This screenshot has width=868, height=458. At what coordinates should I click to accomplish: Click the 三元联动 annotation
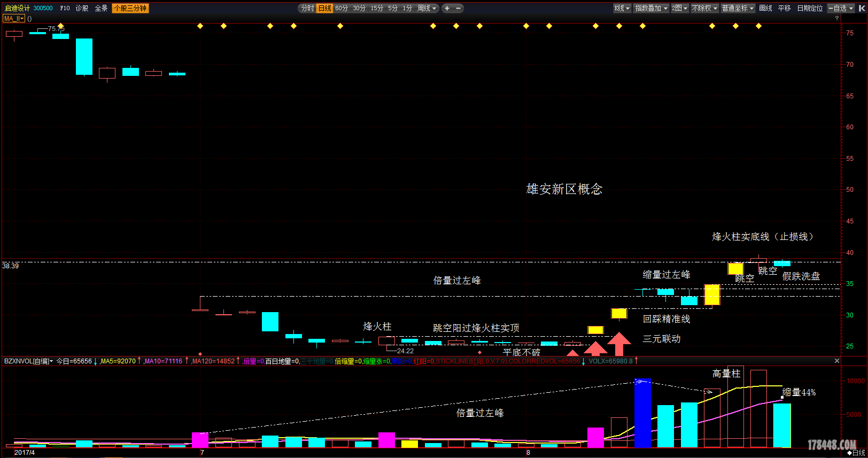662,339
